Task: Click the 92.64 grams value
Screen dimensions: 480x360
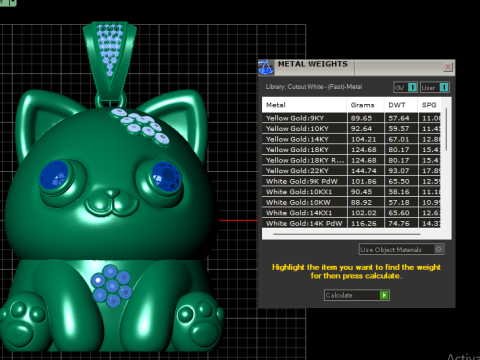Action: [x=361, y=129]
